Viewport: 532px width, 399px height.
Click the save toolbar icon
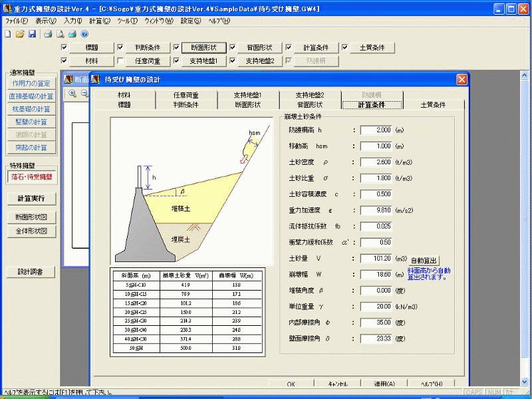tap(33, 34)
